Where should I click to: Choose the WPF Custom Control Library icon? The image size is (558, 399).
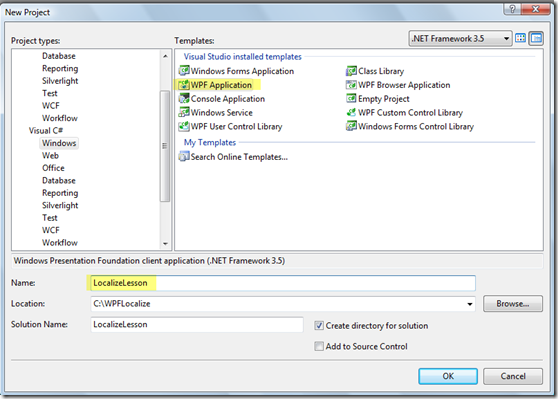[x=351, y=112]
